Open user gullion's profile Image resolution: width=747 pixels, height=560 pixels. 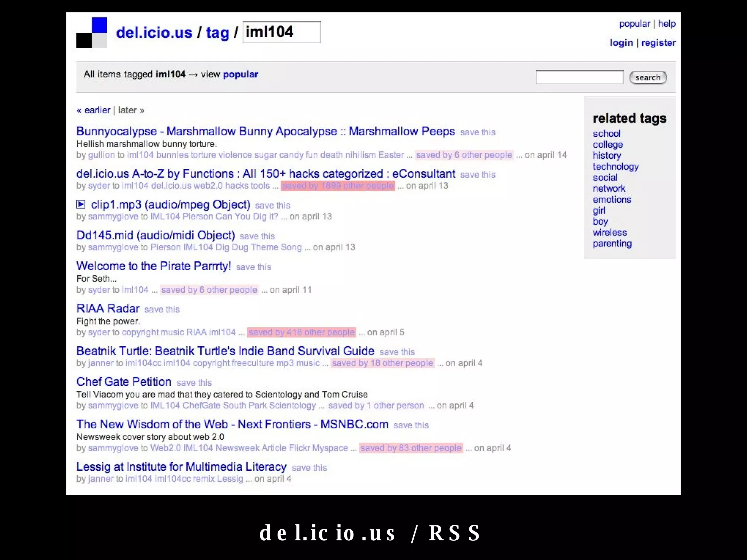coord(101,155)
